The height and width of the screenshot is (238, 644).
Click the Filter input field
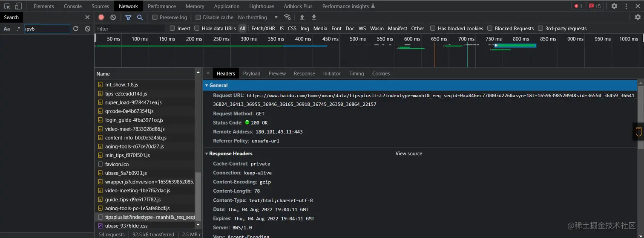130,29
